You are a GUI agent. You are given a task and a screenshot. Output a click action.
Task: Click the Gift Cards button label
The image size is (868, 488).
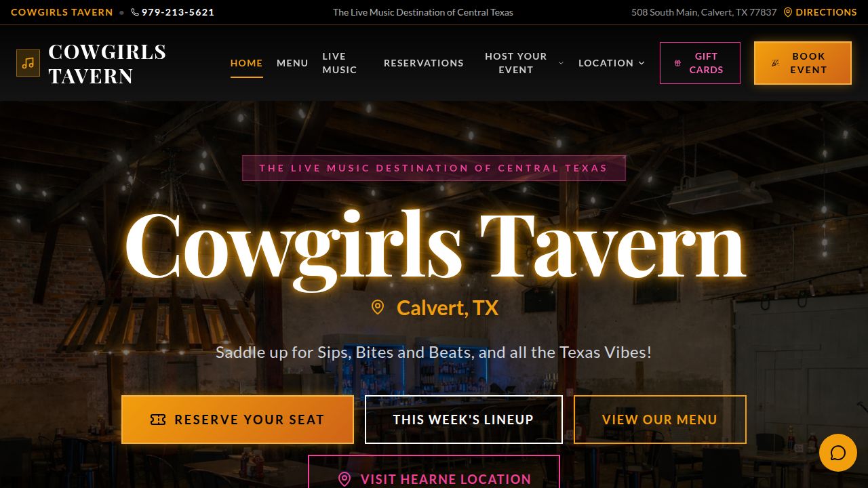[x=707, y=63]
